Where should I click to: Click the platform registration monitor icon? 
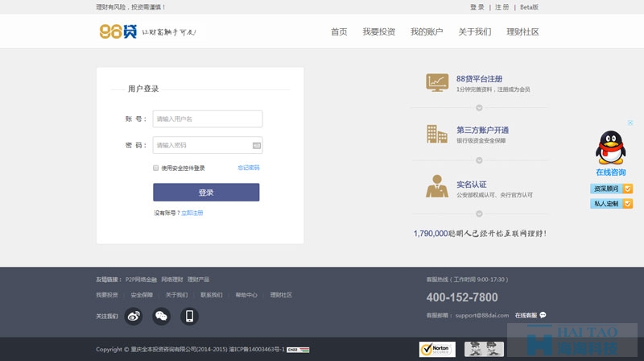(437, 82)
